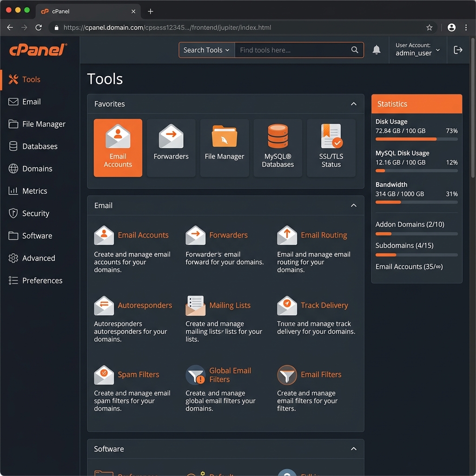Click the browser address bar URL
This screenshot has height=476, width=476.
pyautogui.click(x=167, y=27)
